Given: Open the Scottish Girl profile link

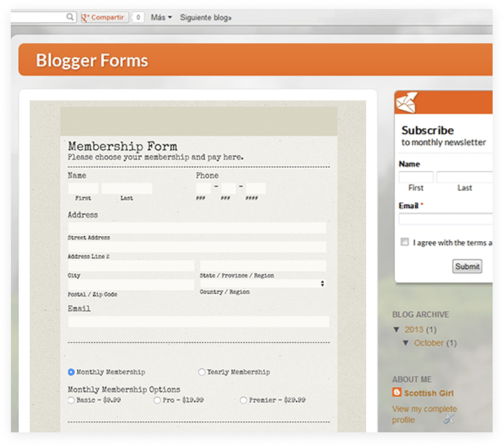Looking at the screenshot, I should [x=428, y=393].
